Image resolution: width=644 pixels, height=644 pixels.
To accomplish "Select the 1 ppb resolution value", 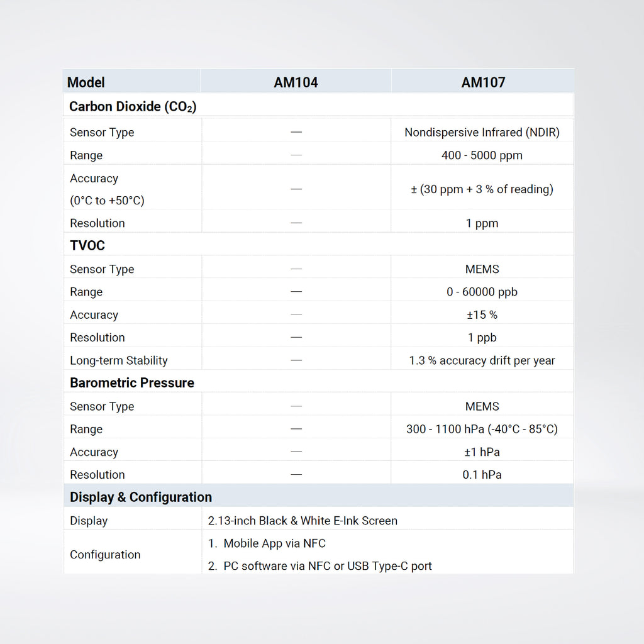I will (482, 338).
